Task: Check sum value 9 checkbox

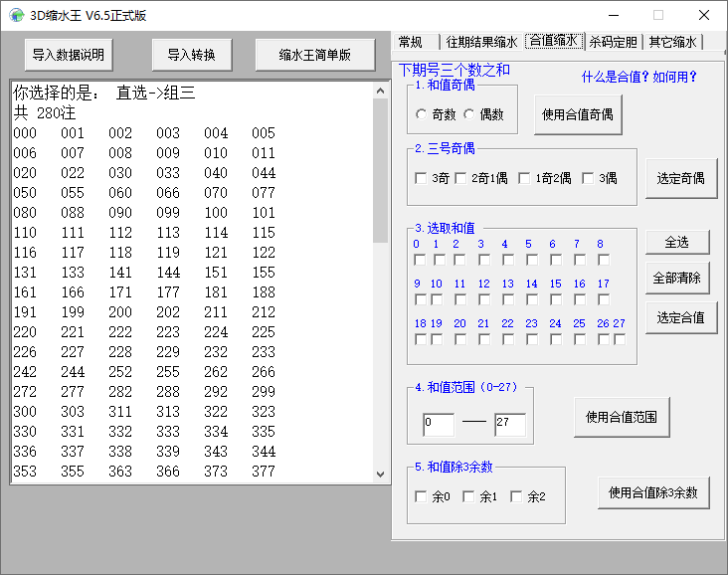Action: (420, 299)
